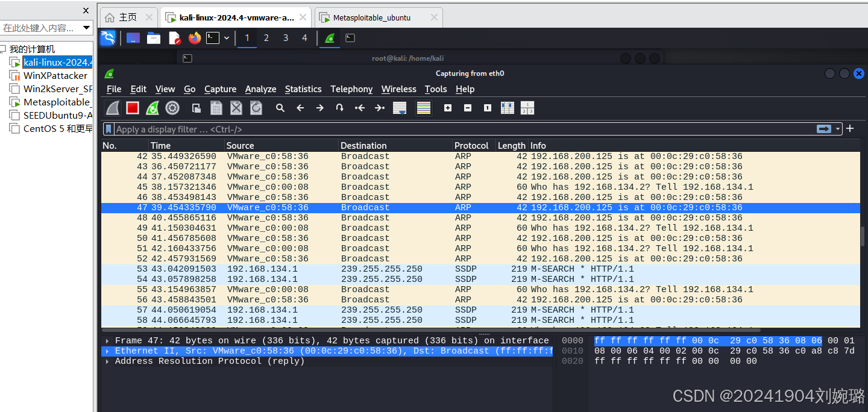Open the Edit menu
Image resolution: width=868 pixels, height=412 pixels.
[x=139, y=89]
